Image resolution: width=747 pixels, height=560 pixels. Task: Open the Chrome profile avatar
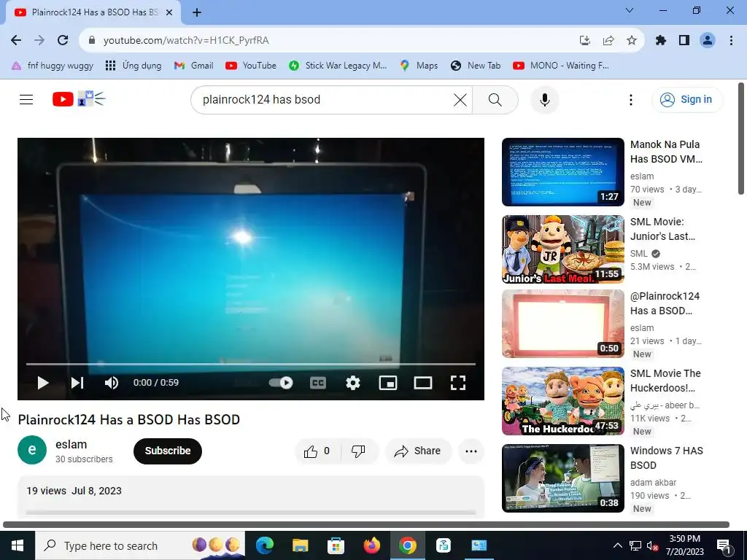point(708,41)
